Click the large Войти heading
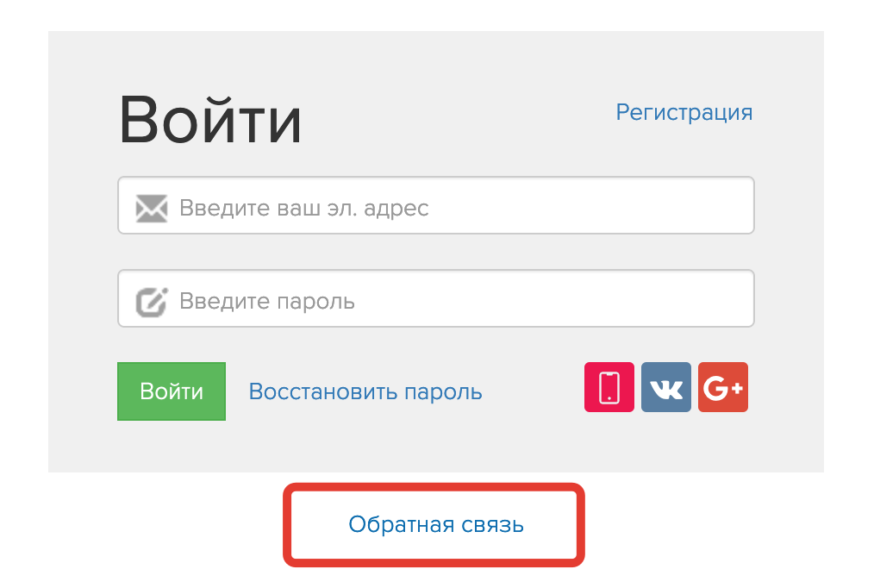The height and width of the screenshot is (588, 874). click(210, 120)
